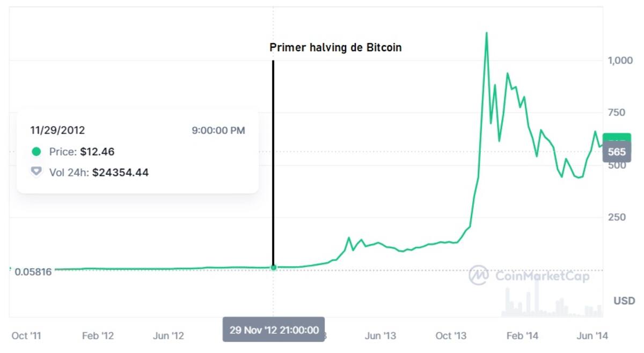Screen dimensions: 644x353
Task: Click the 250 y-axis price label
Action: click(x=617, y=217)
